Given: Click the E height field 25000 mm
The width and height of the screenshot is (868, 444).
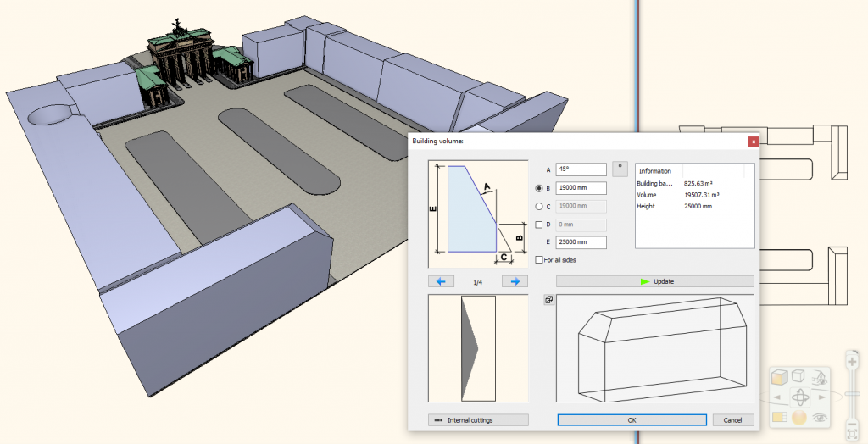Looking at the screenshot, I should tap(581, 242).
